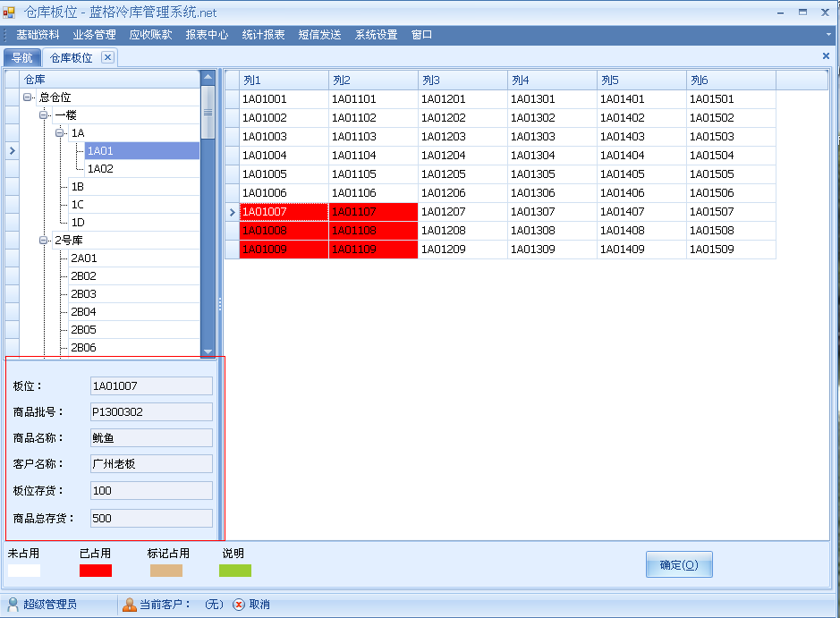Image resolution: width=840 pixels, height=618 pixels.
Task: Click the 当前客户 person icon
Action: 130,605
